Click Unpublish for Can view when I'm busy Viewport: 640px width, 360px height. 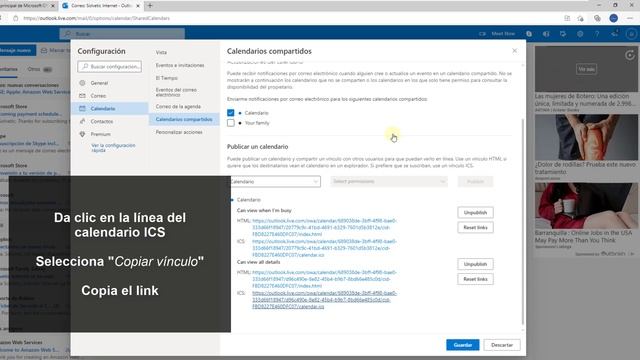point(475,213)
